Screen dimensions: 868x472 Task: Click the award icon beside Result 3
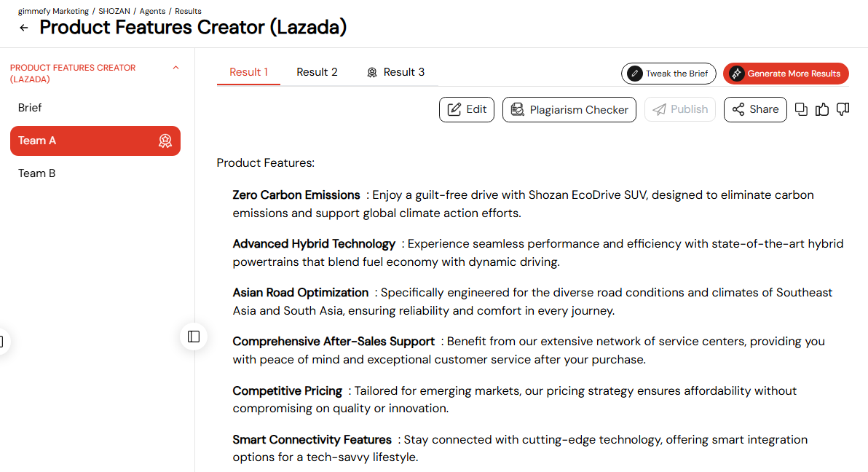[x=372, y=73]
